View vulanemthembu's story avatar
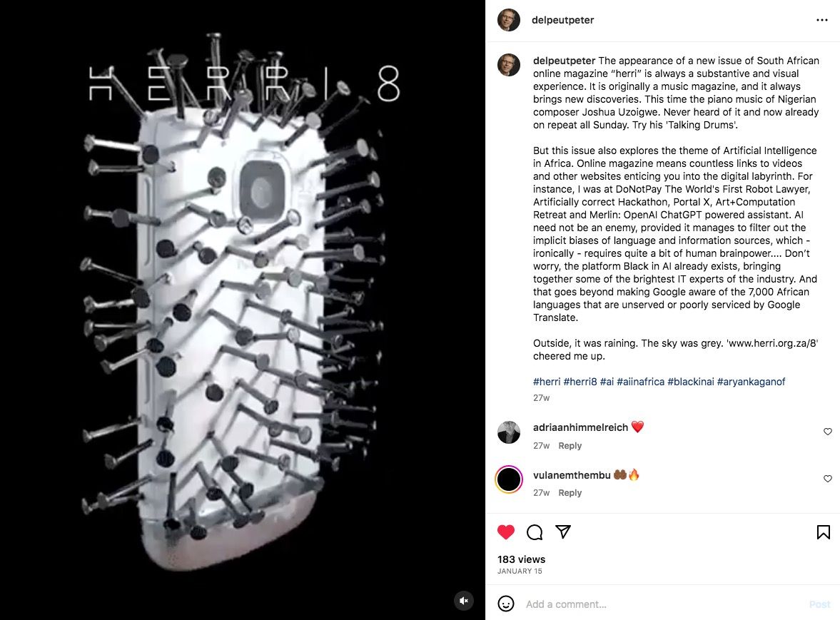Image resolution: width=840 pixels, height=620 pixels. [x=509, y=479]
